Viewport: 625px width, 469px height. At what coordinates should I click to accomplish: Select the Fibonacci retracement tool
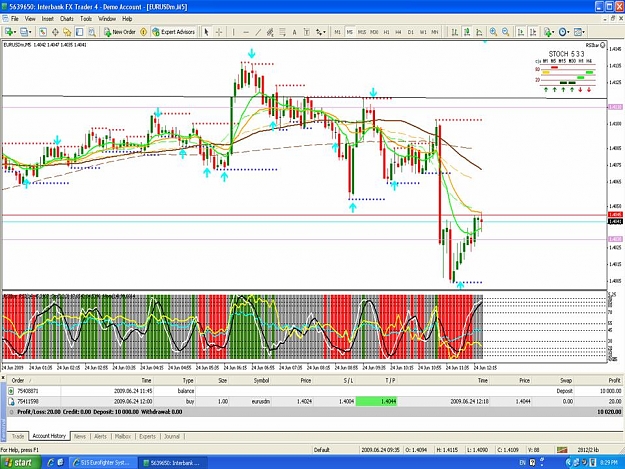(x=282, y=32)
